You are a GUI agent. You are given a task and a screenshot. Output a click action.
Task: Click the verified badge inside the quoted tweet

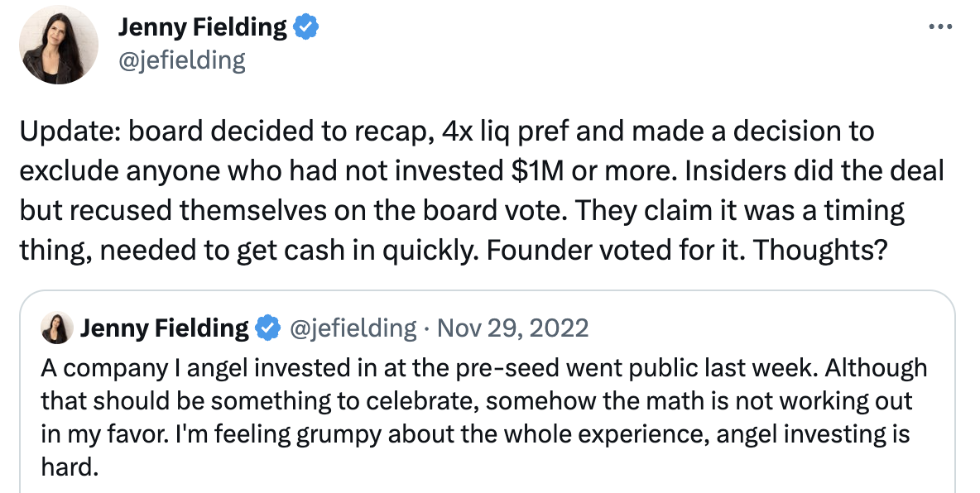(x=269, y=328)
